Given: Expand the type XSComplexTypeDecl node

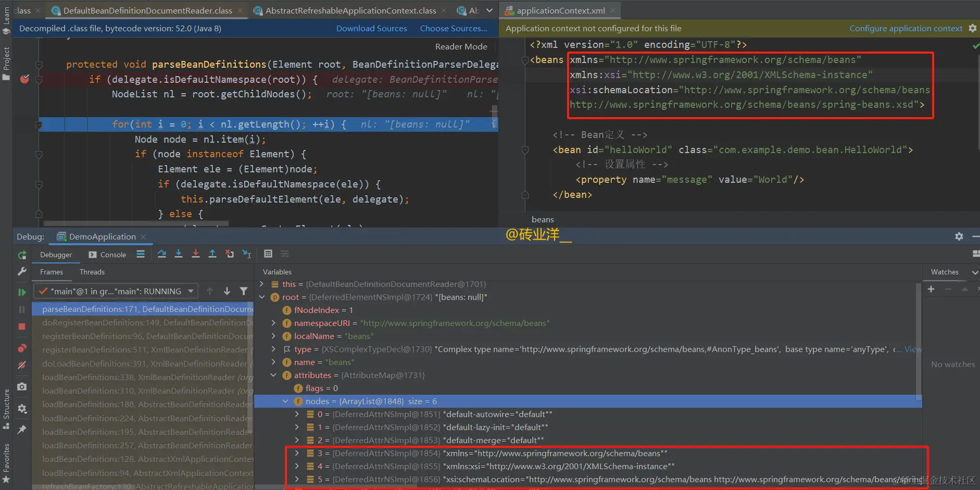Looking at the screenshot, I should 273,349.
